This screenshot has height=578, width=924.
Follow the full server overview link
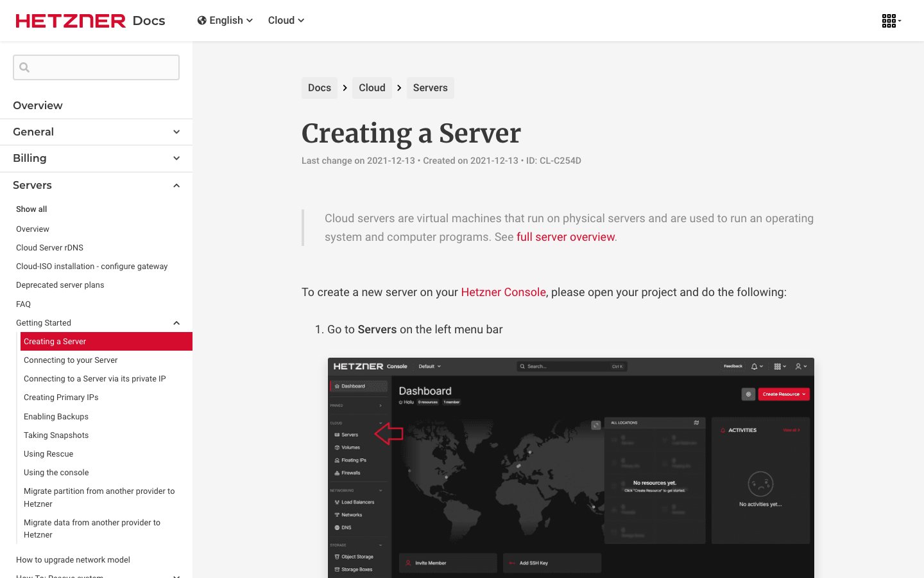[565, 237]
